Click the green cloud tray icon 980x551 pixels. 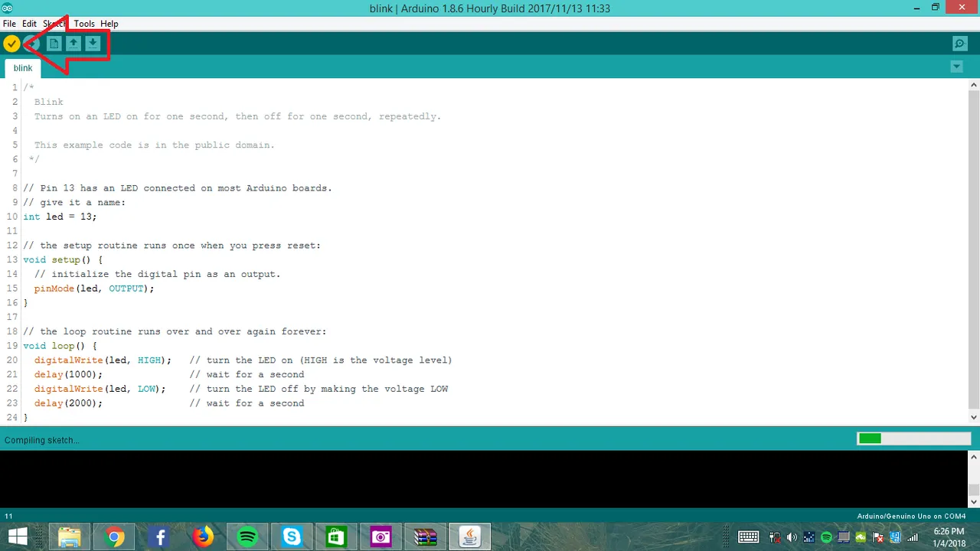[x=861, y=537]
